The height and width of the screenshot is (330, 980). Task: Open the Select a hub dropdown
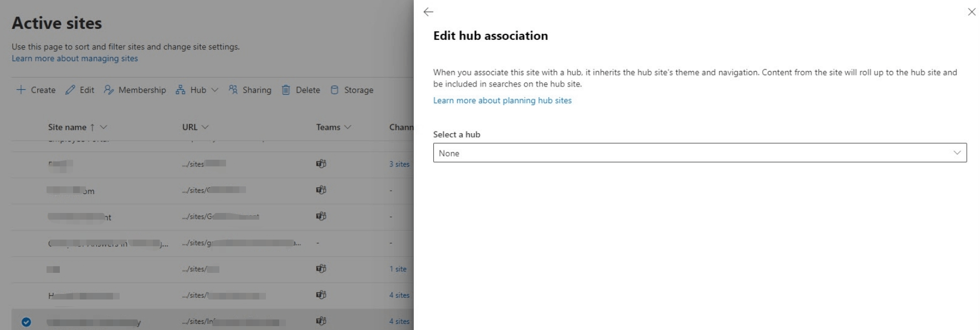pyautogui.click(x=700, y=153)
